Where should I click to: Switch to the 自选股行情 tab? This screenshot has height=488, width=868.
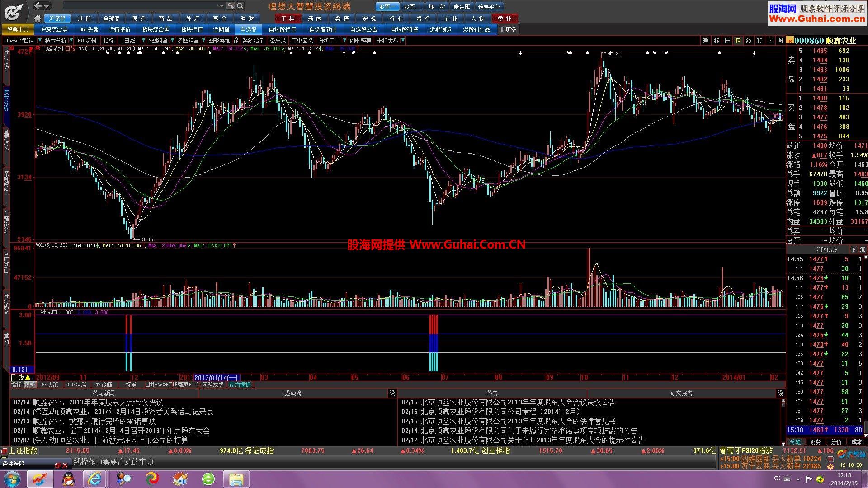[x=282, y=29]
